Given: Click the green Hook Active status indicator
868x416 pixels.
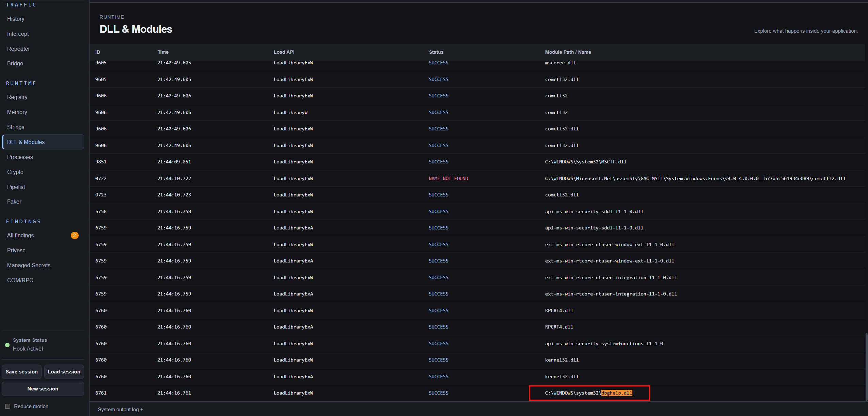Looking at the screenshot, I should (x=7, y=345).
